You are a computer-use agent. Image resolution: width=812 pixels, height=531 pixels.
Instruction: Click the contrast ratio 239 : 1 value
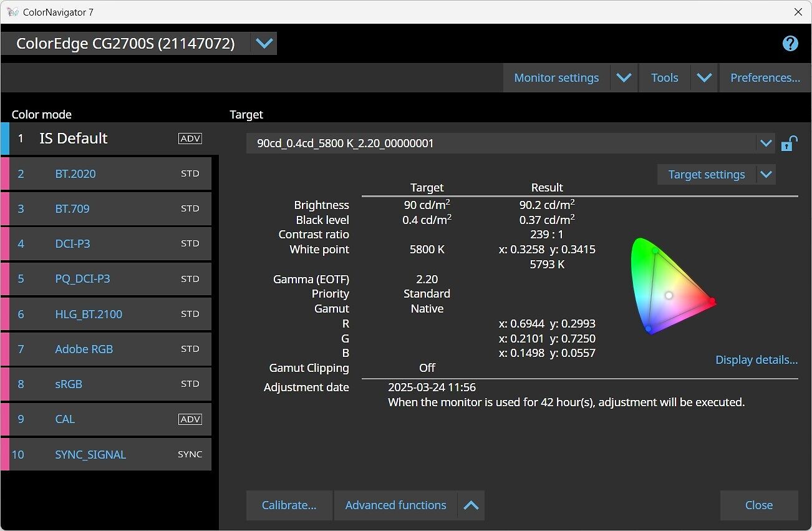click(547, 235)
